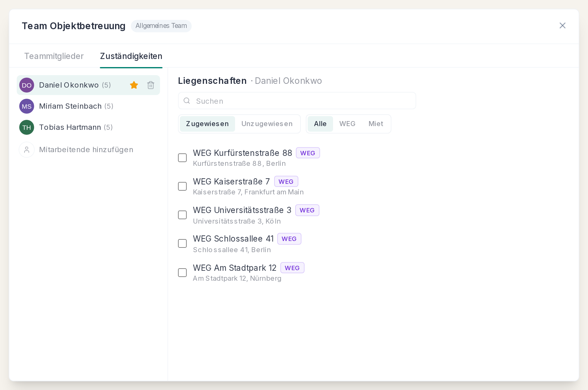Viewport: 588px width, 390px height.
Task: Click the magnifier icon in search field
Action: [x=187, y=101]
